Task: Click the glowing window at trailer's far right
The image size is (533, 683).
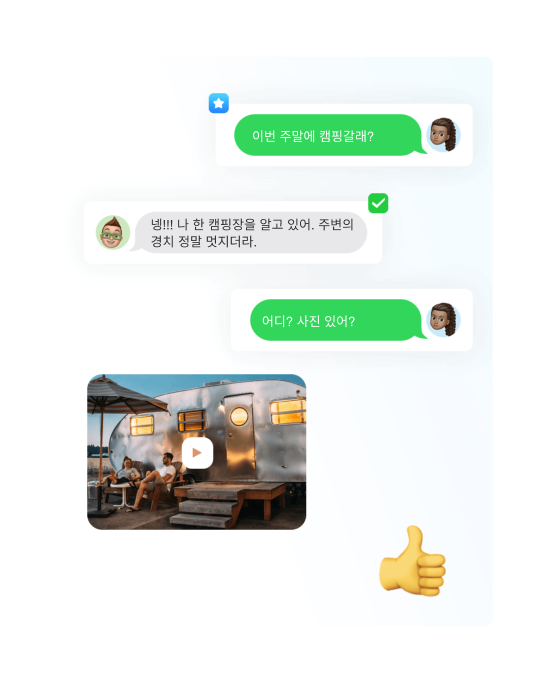Action: point(287,412)
